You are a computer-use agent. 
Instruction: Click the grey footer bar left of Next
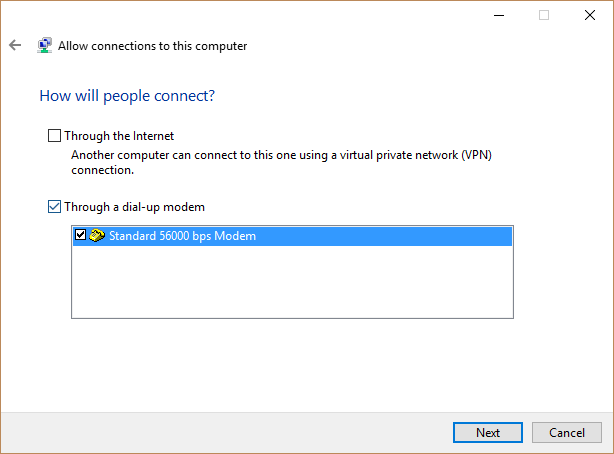click(227, 432)
